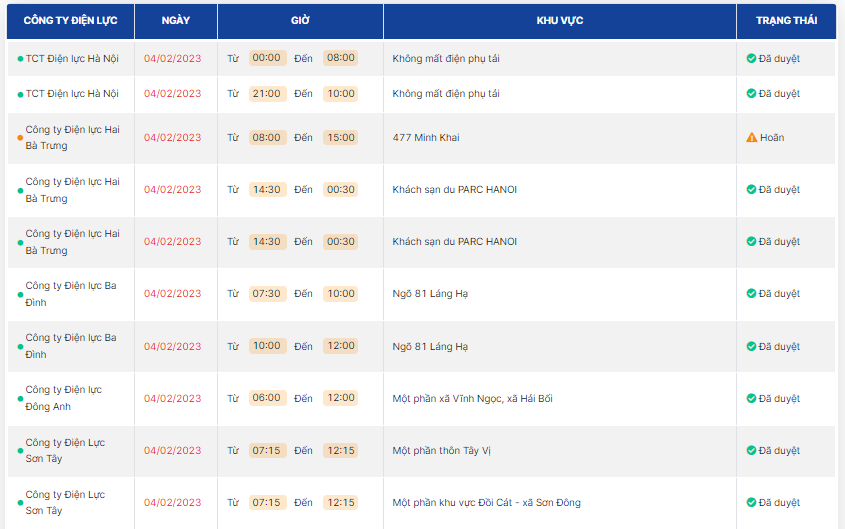Select Một phần xã Vĩnh Ngọc, xã Hải Bối
This screenshot has width=845, height=529.
[x=473, y=398]
